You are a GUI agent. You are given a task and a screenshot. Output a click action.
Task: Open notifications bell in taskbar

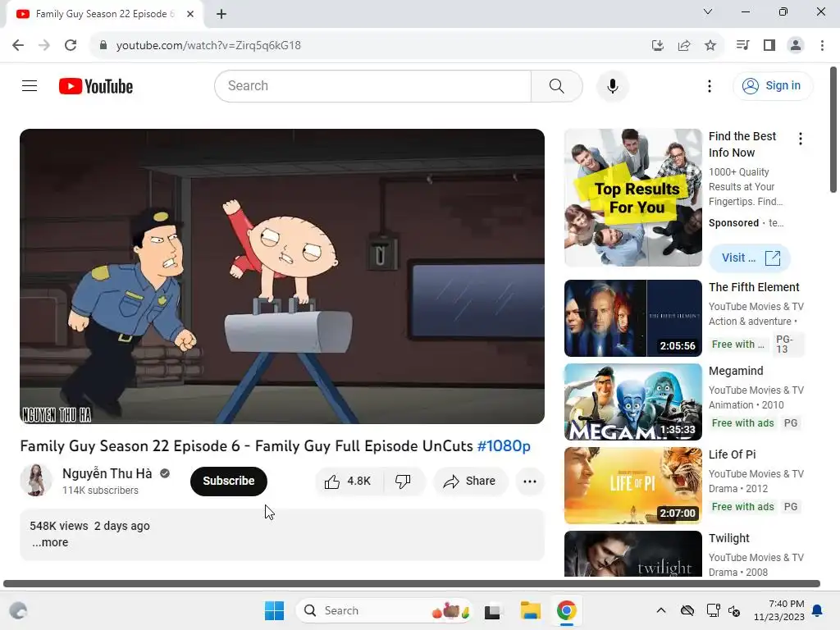pos(818,610)
